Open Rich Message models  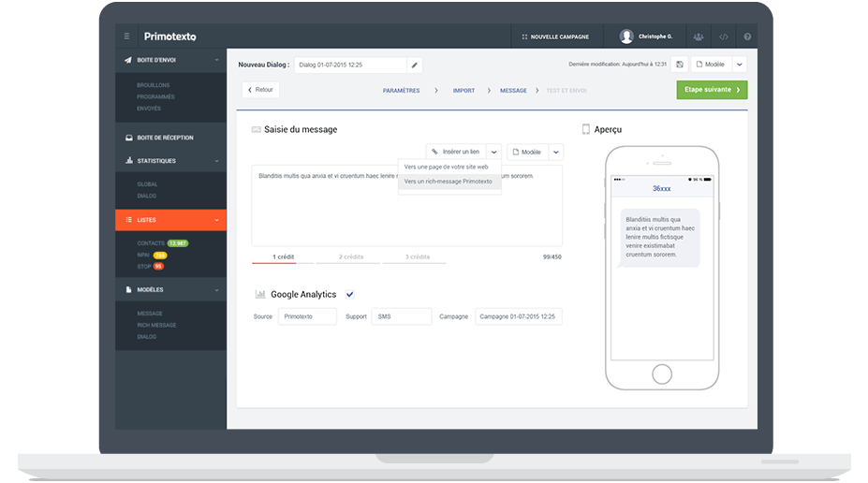coord(156,326)
